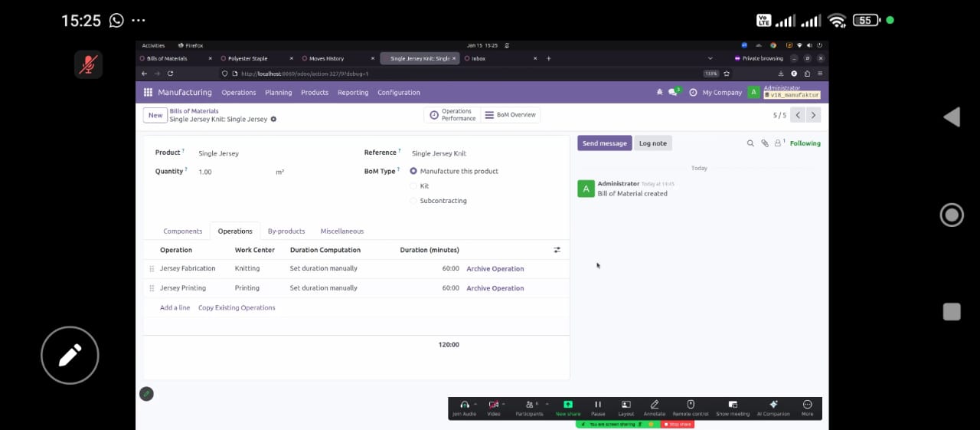The height and width of the screenshot is (430, 980).
Task: Open the debug bug icon menu
Action: pos(659,93)
